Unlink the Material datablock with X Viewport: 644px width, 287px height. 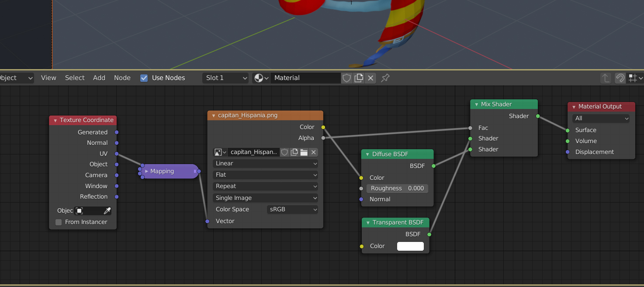[x=370, y=78]
